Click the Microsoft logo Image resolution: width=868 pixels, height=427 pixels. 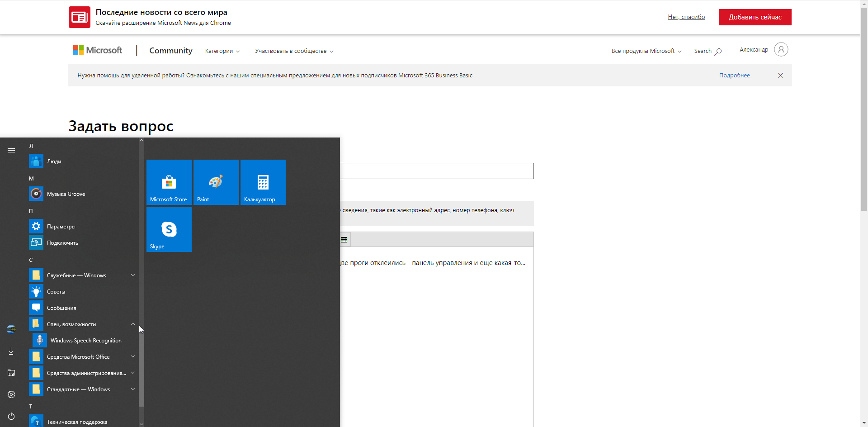[x=98, y=50]
